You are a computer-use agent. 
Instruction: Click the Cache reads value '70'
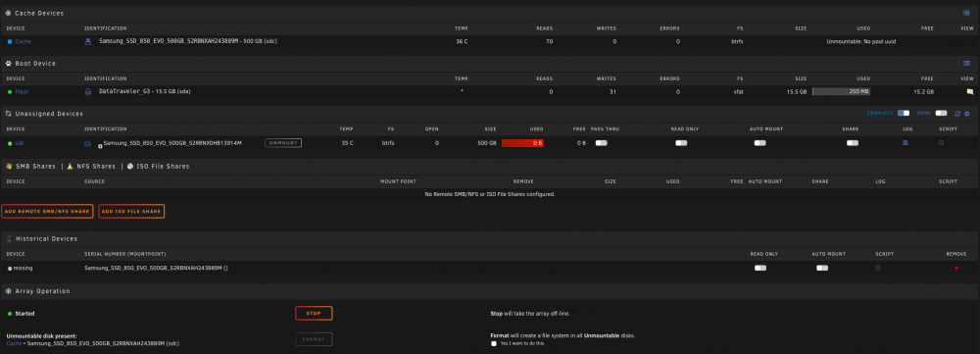549,41
